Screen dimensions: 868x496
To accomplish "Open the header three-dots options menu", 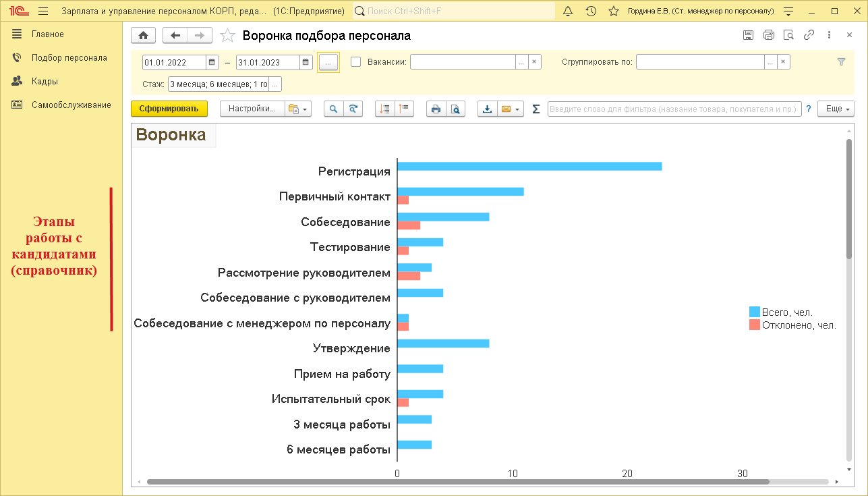I will [829, 35].
